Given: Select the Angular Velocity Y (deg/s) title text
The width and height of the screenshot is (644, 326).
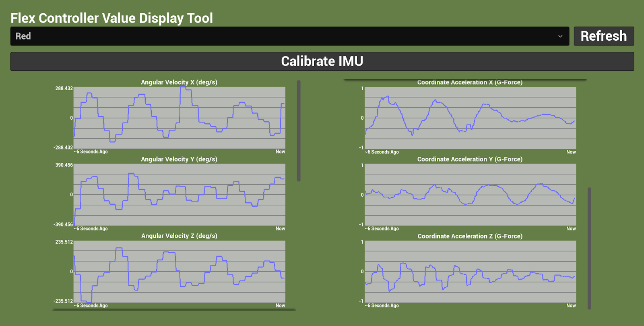Looking at the screenshot, I should pyautogui.click(x=179, y=159).
